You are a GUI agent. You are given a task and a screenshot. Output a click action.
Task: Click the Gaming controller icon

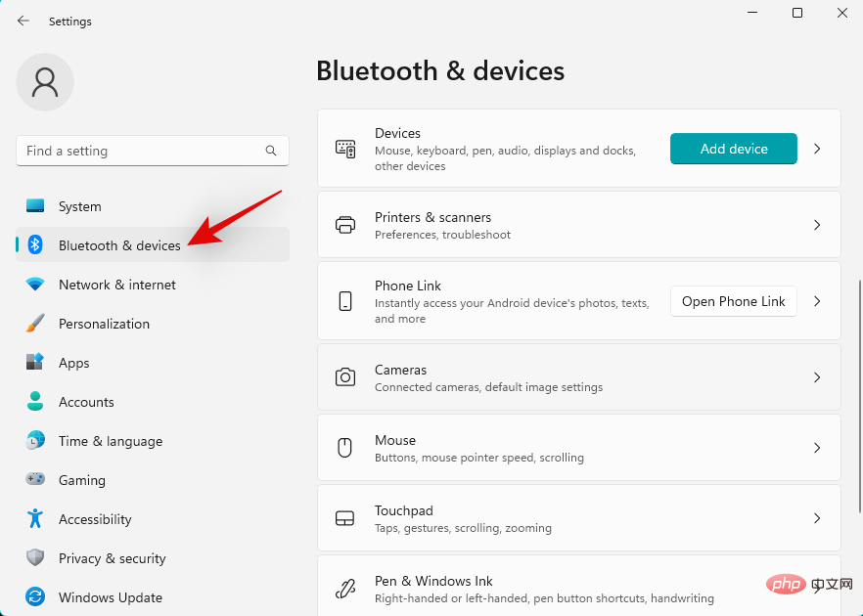(x=35, y=480)
